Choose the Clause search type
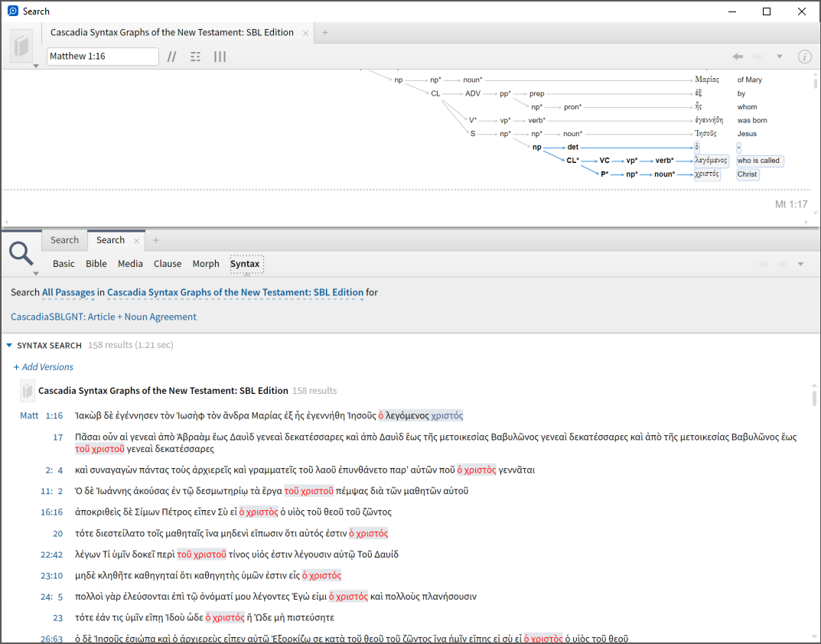821x644 pixels. (x=168, y=264)
